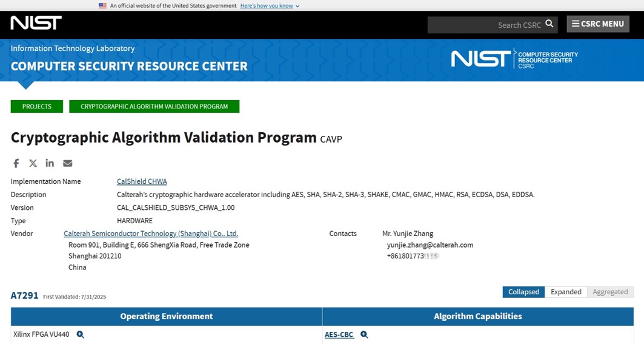644x344 pixels.
Task: Open Calterah Semiconductor Technology vendor link
Action: 151,234
